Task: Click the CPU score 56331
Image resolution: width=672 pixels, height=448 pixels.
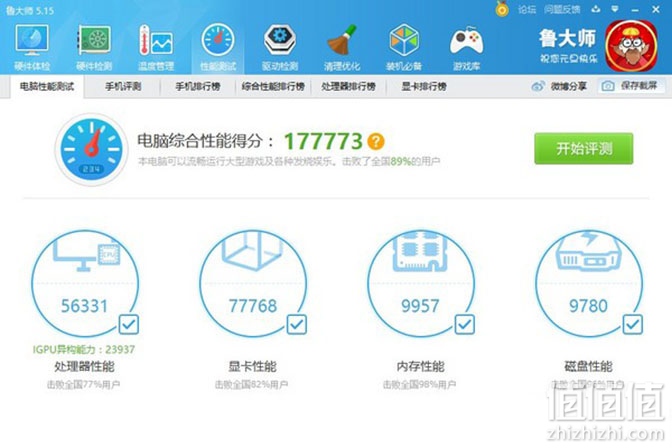Action: (84, 306)
